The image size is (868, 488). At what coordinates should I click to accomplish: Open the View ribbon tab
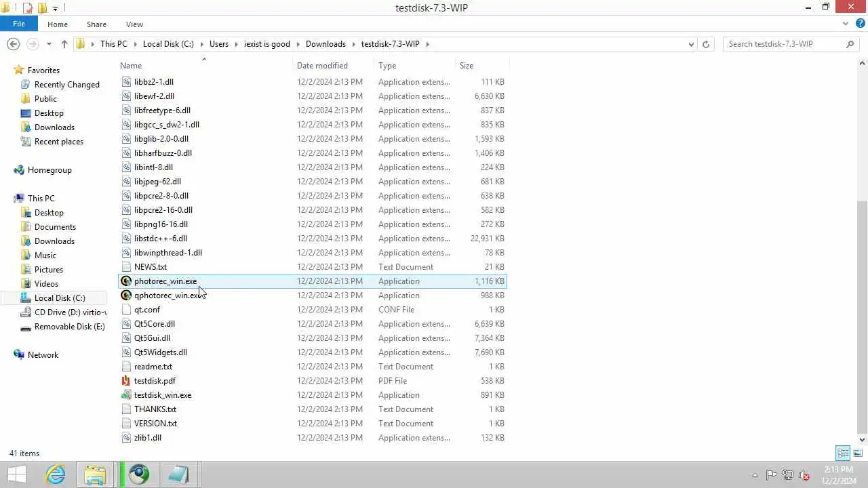point(134,24)
